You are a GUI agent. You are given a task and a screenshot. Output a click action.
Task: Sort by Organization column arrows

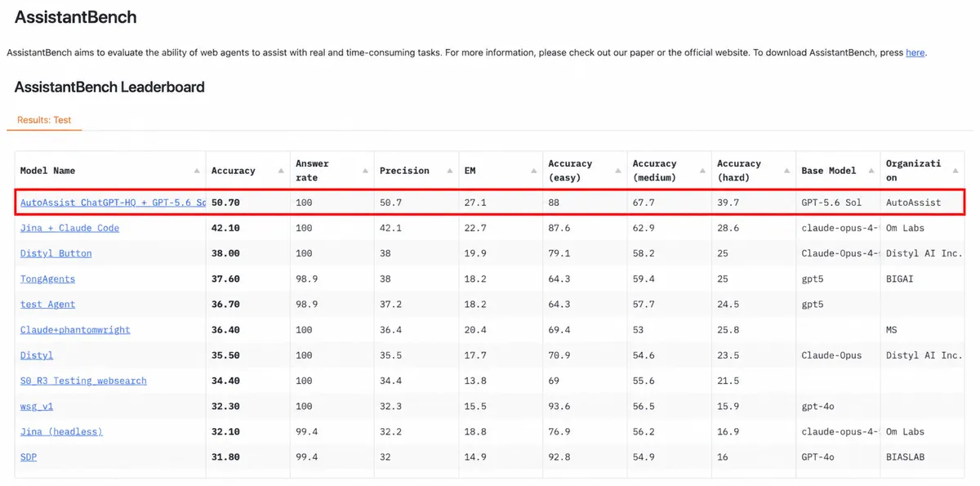click(x=955, y=171)
